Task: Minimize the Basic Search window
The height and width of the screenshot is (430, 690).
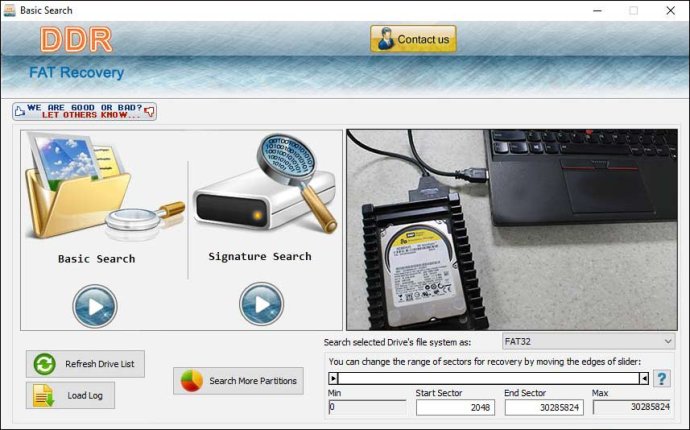Action: tap(597, 11)
